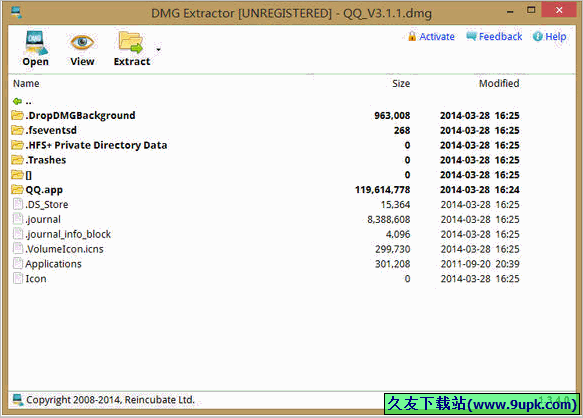Screen dimensions: 583x418
Task: Expand the Extract dropdown arrow
Action: [x=159, y=49]
